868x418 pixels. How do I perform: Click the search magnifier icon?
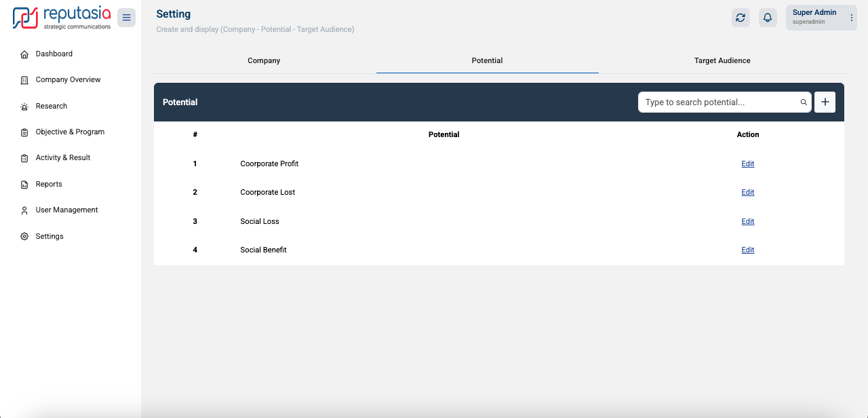pyautogui.click(x=804, y=102)
